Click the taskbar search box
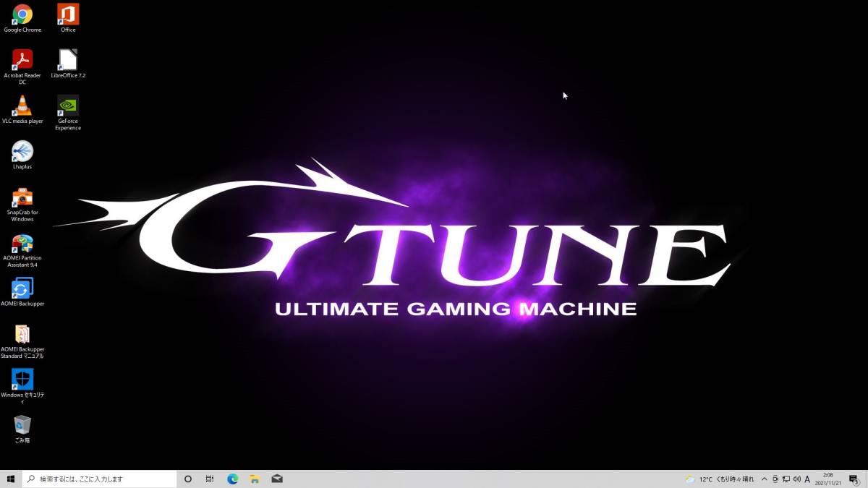This screenshot has height=488, width=868. [x=99, y=479]
